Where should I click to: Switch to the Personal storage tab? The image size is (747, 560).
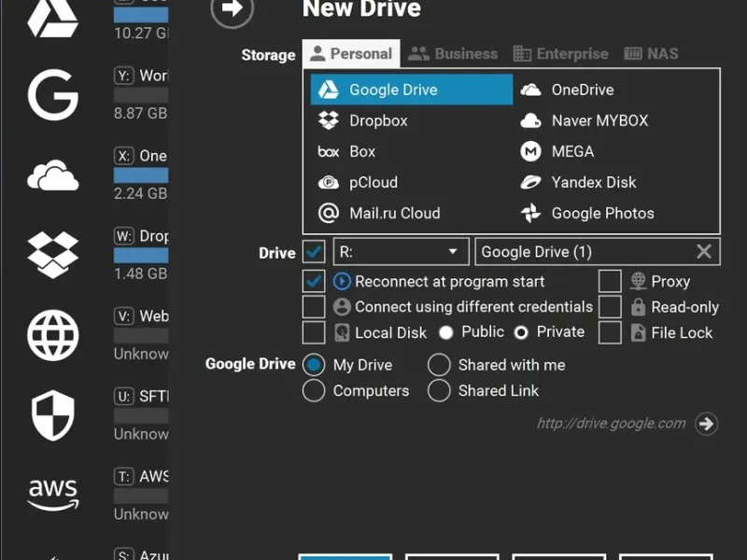(351, 54)
